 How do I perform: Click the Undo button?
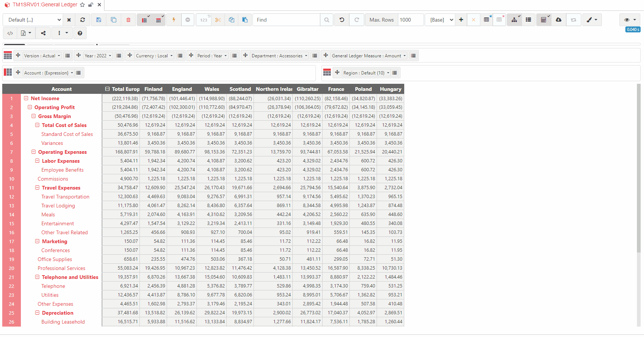342,19
